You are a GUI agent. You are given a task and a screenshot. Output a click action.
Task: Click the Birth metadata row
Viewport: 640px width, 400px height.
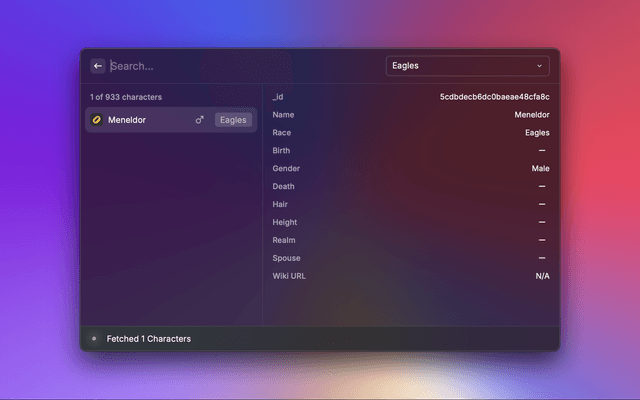[410, 151]
